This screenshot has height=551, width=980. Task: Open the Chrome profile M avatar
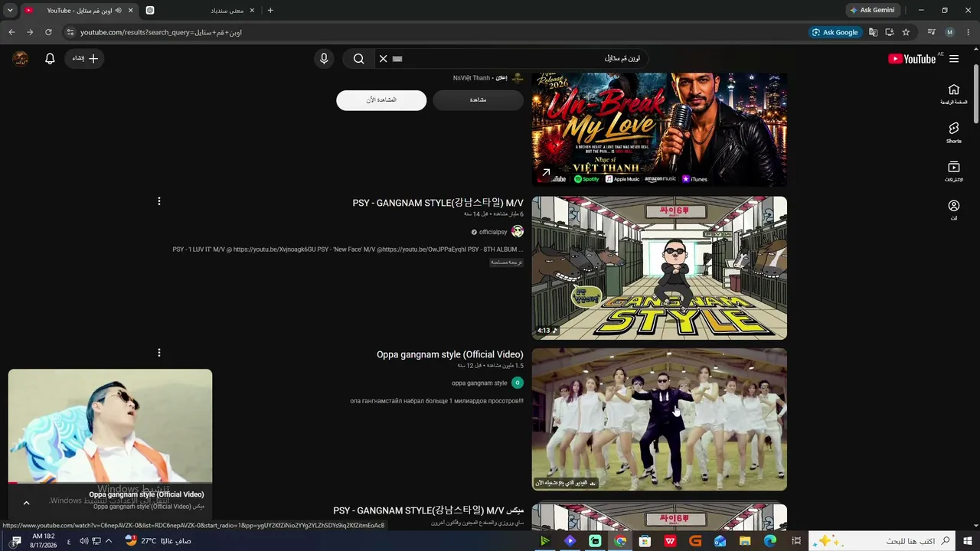pos(950,32)
